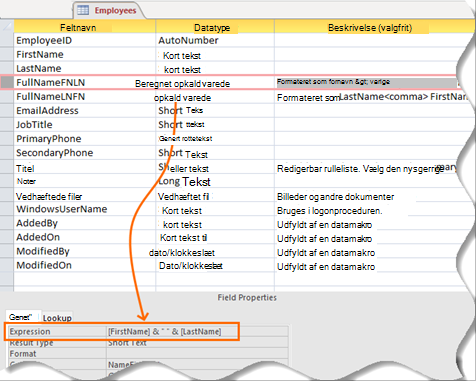
Task: Click the Format property value field
Action: pos(197,353)
